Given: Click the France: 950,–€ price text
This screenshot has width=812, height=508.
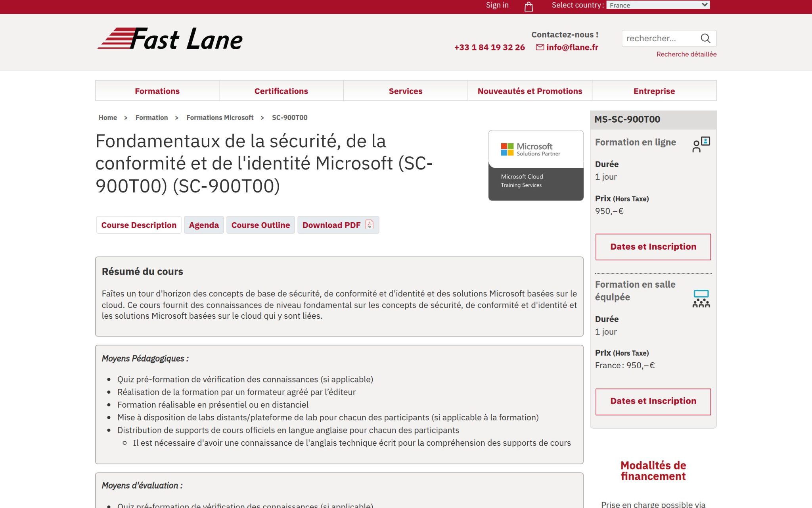Looking at the screenshot, I should click(625, 366).
